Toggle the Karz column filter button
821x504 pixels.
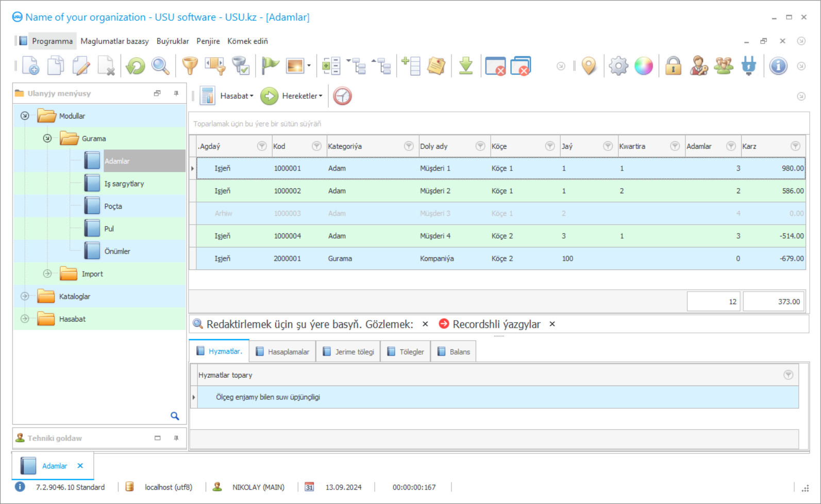coord(795,146)
